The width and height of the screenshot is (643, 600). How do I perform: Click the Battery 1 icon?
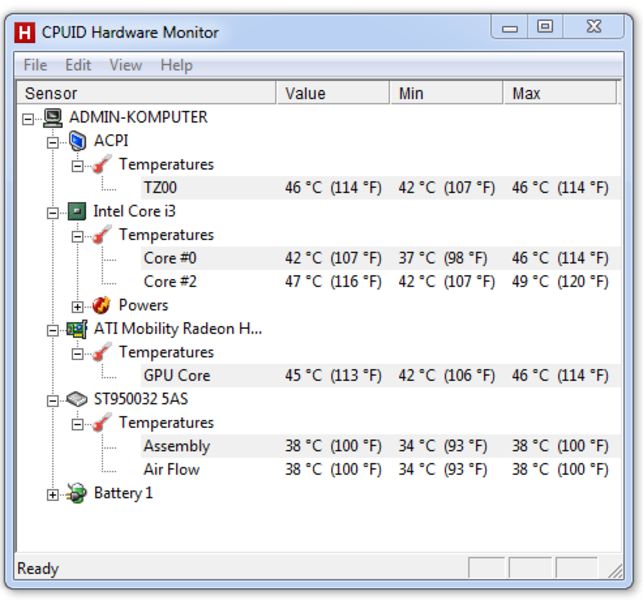pos(77,493)
